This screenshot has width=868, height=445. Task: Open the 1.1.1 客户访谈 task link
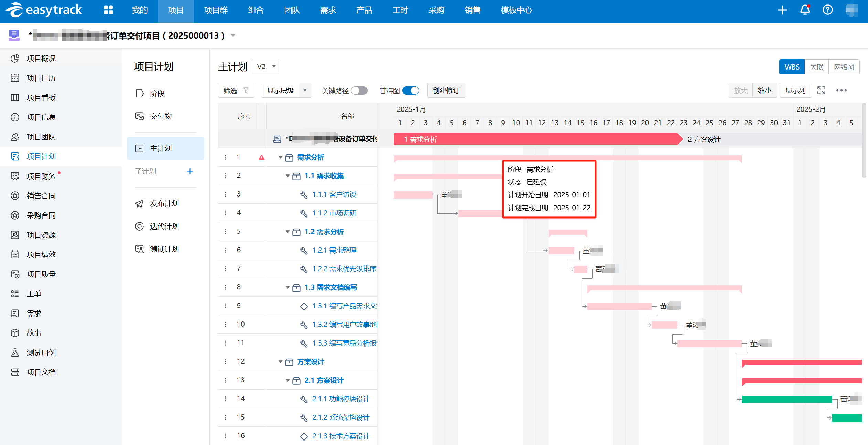click(334, 194)
